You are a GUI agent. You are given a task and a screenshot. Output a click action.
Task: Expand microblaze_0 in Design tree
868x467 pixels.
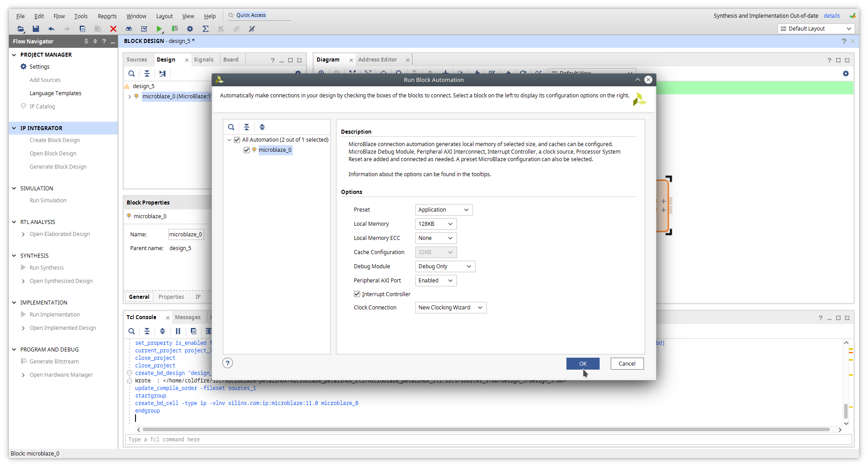[129, 96]
